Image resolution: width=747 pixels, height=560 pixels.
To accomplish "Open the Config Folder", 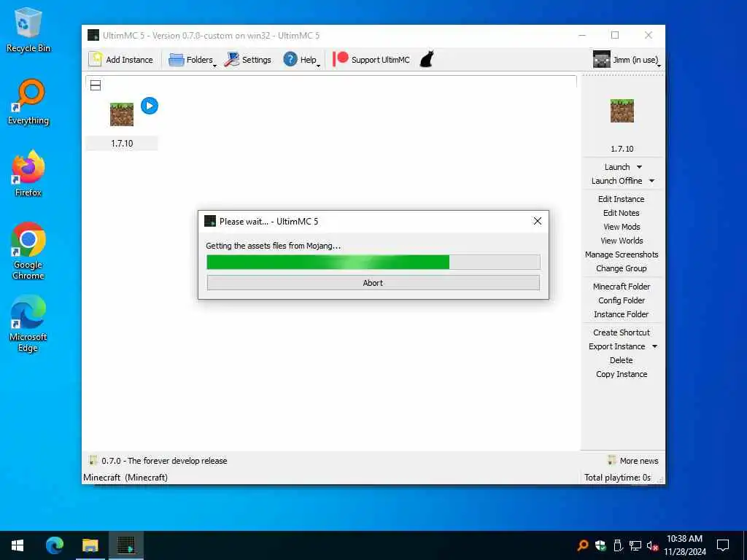I will (x=622, y=300).
